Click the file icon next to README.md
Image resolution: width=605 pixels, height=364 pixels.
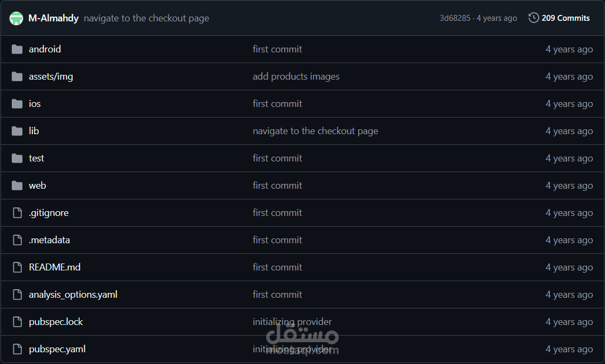pos(17,267)
